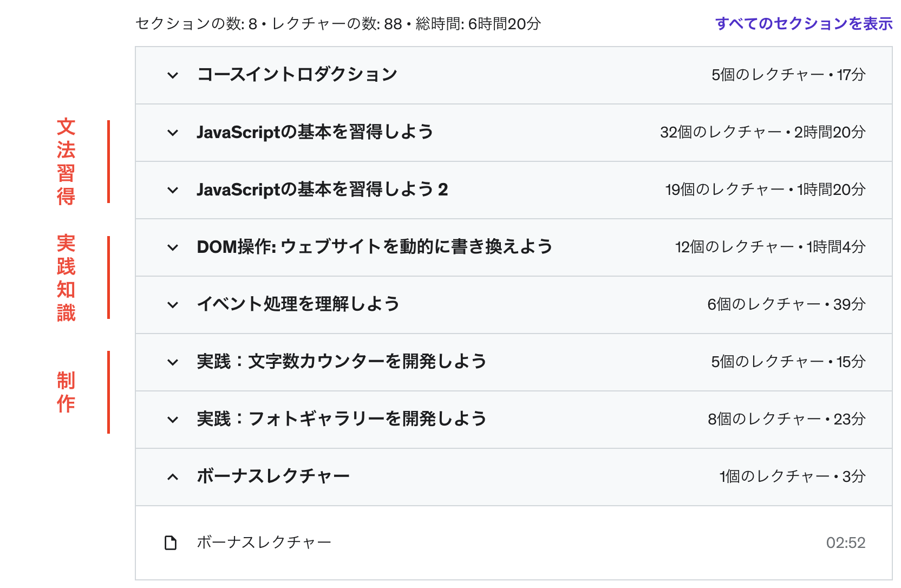The height and width of the screenshot is (588, 901).
Task: Open the 実践：フォトギャラリーを開発しよう title
Action: click(x=342, y=419)
